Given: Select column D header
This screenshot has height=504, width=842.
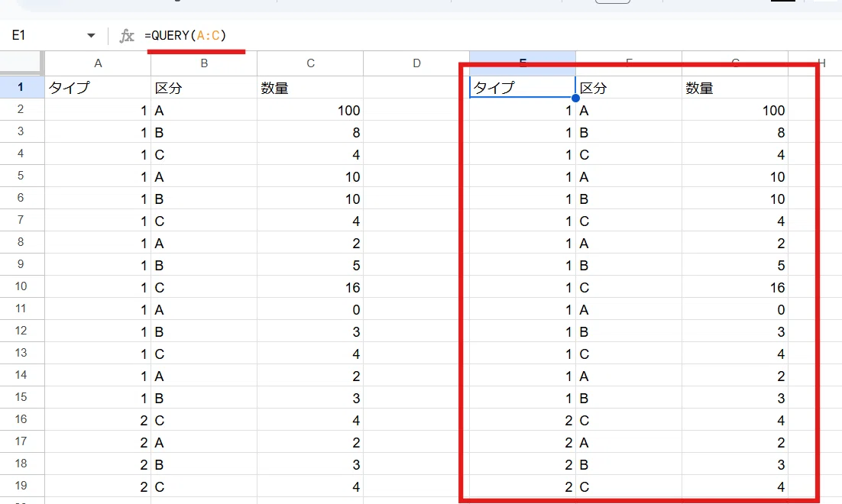Looking at the screenshot, I should tap(416, 63).
